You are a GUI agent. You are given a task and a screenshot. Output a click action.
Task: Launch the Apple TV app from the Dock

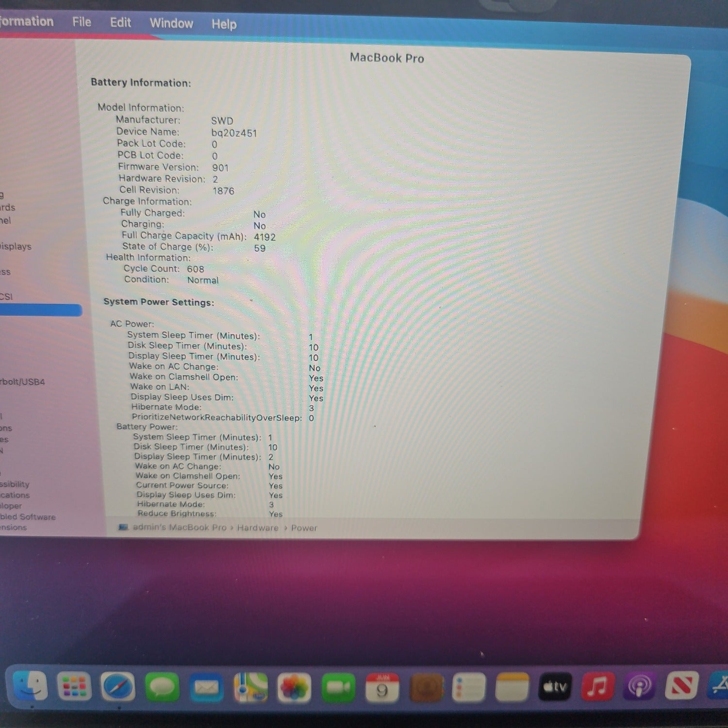[555, 687]
